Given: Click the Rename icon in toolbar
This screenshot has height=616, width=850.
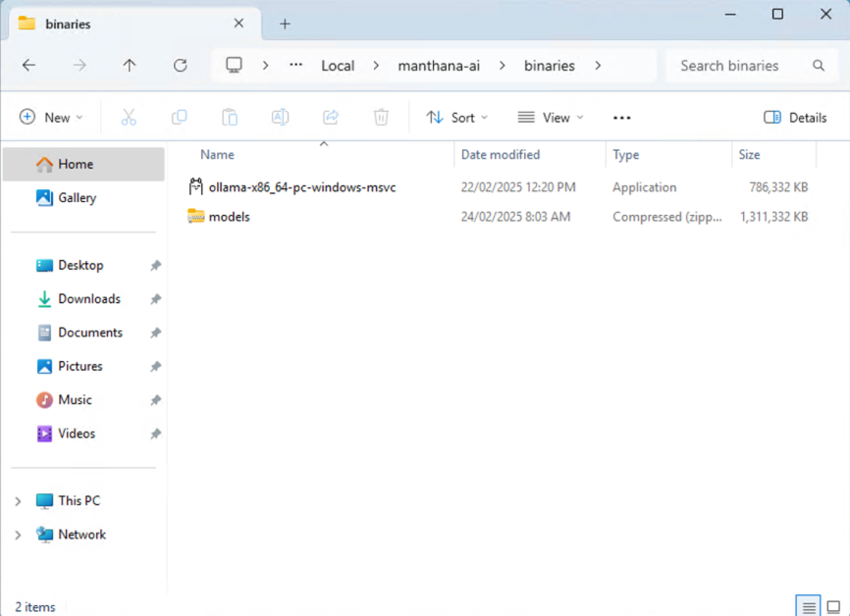Looking at the screenshot, I should coord(280,118).
